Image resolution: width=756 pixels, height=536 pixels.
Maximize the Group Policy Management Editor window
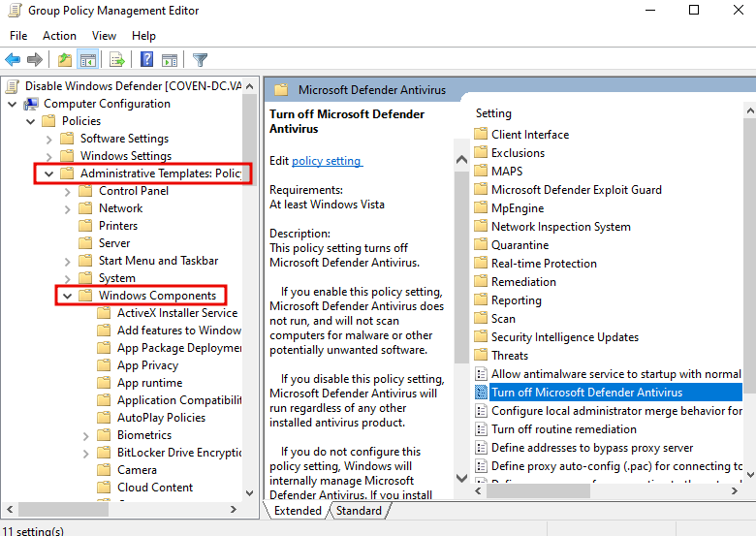coord(693,10)
